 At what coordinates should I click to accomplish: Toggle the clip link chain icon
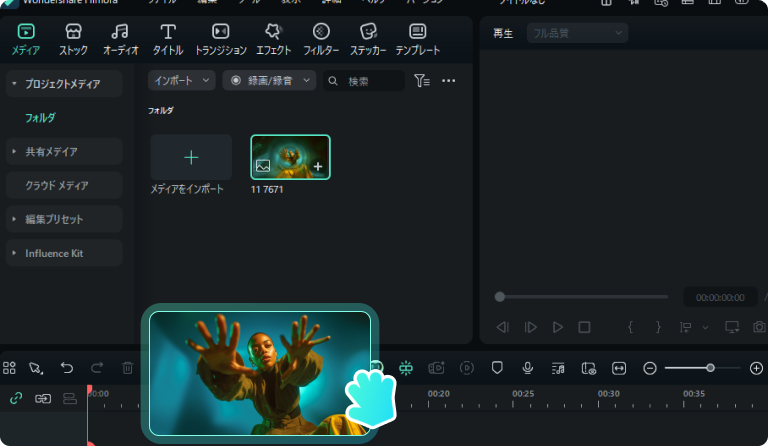(x=43, y=399)
